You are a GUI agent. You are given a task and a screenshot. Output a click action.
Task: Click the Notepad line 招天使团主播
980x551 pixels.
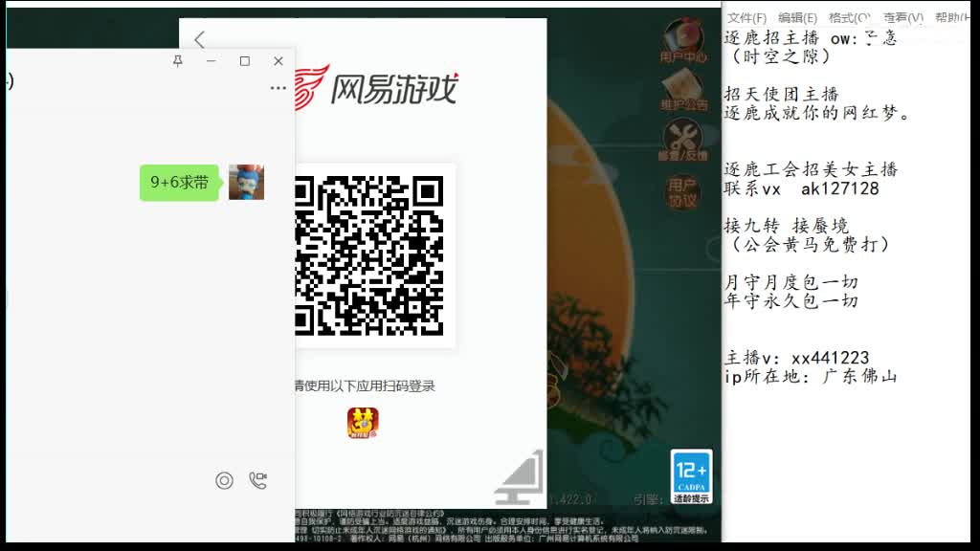(781, 95)
